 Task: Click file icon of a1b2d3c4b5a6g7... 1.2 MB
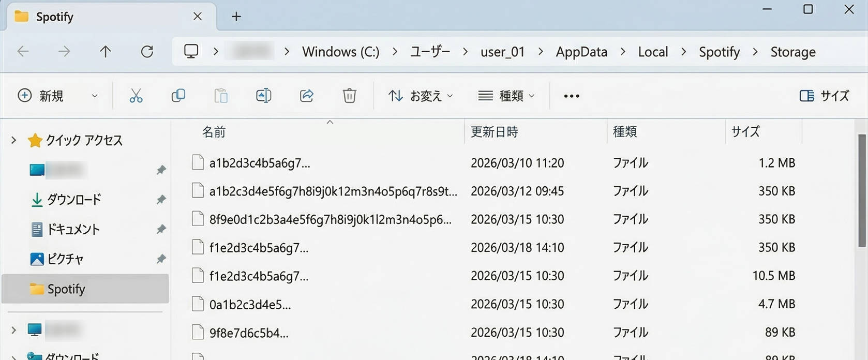(198, 162)
